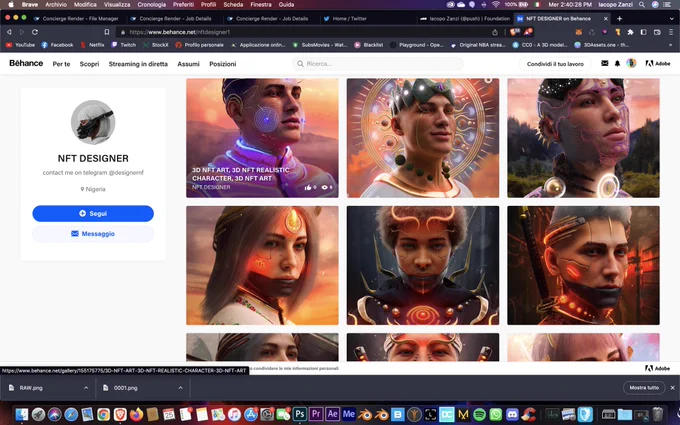Click the behance.net address bar
The height and width of the screenshot is (425, 680).
(x=304, y=32)
